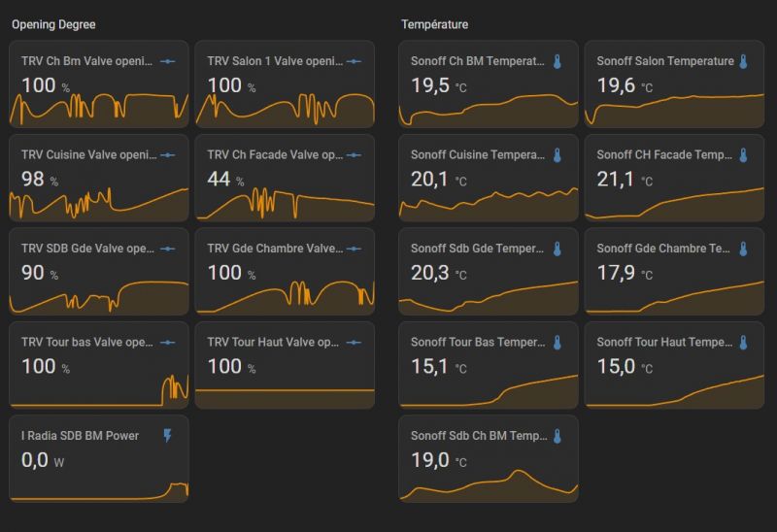The width and height of the screenshot is (777, 532).
Task: Click the valve icon on TRV Gde Chambre card
Action: click(354, 249)
